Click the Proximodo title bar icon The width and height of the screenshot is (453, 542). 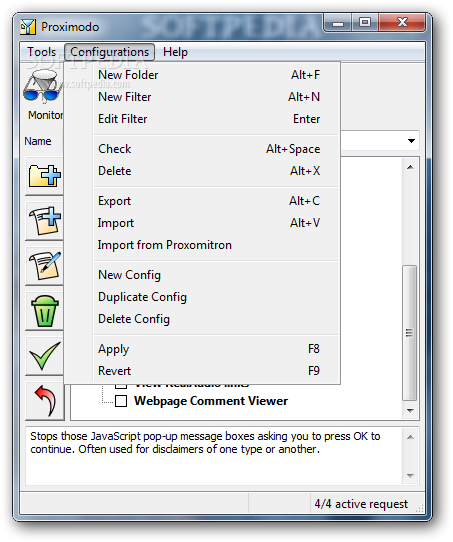click(28, 27)
